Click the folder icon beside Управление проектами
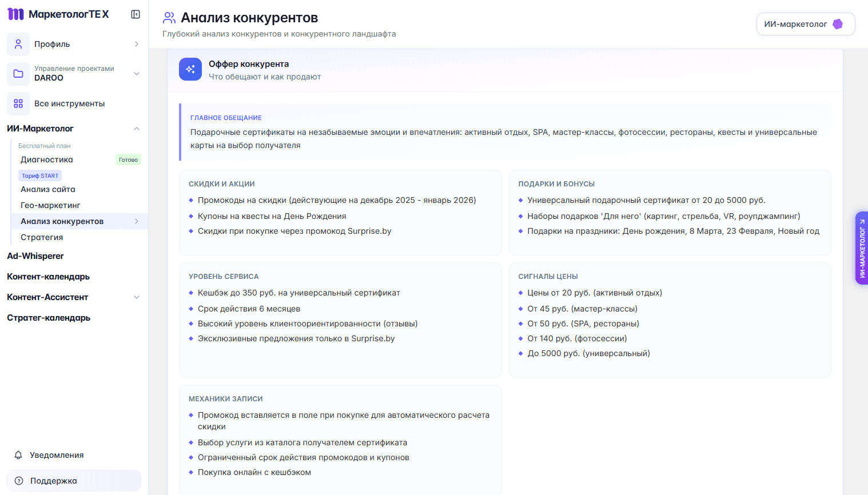 [x=18, y=74]
